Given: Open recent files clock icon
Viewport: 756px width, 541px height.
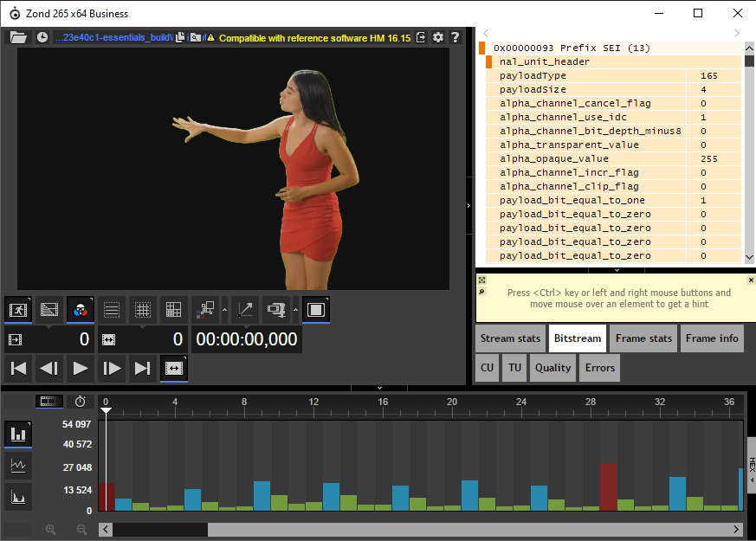Looking at the screenshot, I should pyautogui.click(x=42, y=37).
